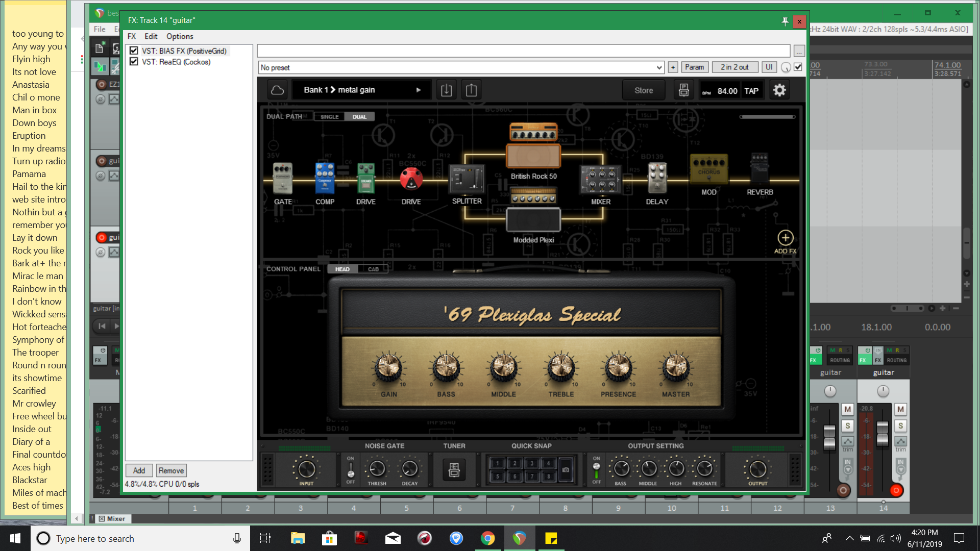Click record arm button on mixer track 14
Viewport: 980px width, 551px height.
(896, 490)
